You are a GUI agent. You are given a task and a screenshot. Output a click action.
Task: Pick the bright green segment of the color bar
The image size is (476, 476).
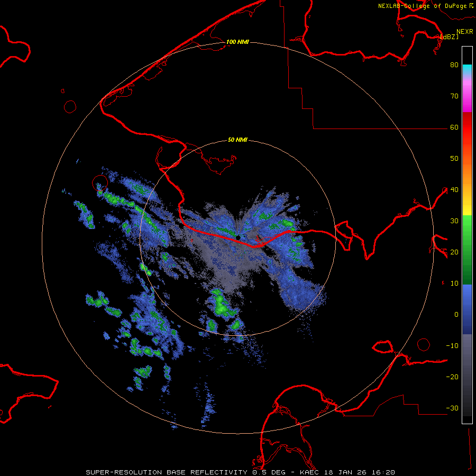[x=467, y=226]
